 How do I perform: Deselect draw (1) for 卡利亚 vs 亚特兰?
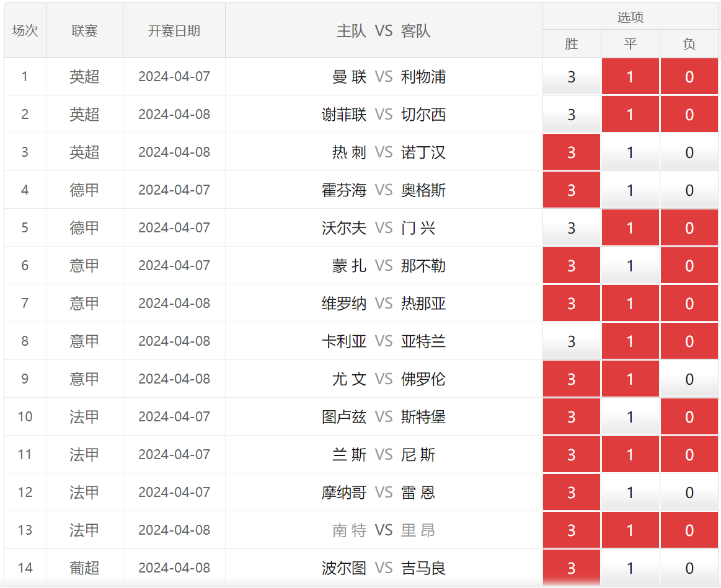pyautogui.click(x=630, y=341)
